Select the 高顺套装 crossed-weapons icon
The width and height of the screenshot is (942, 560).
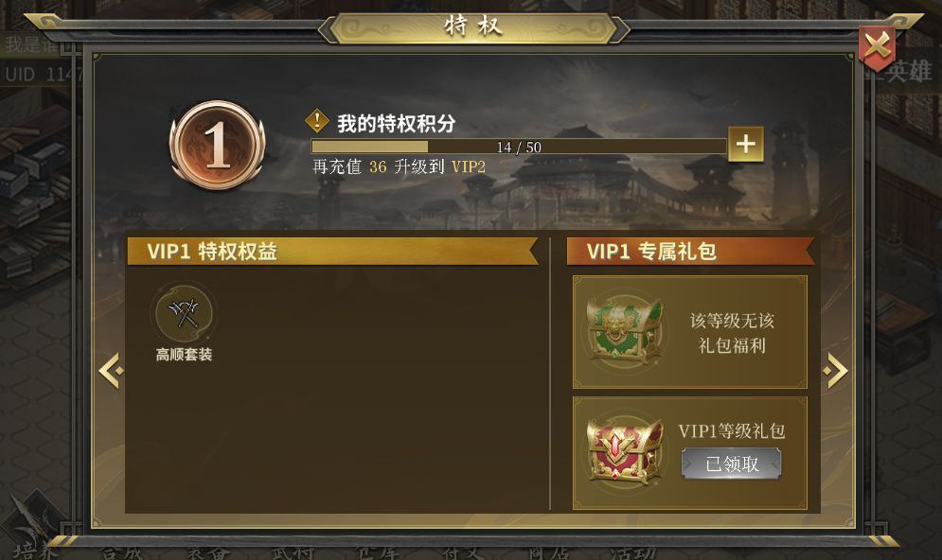click(184, 313)
